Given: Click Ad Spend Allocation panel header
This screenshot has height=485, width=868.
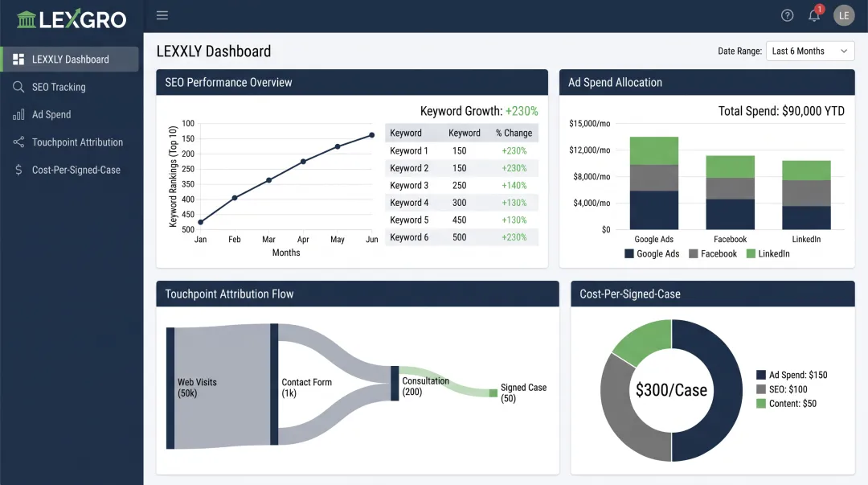Looking at the screenshot, I should 707,82.
